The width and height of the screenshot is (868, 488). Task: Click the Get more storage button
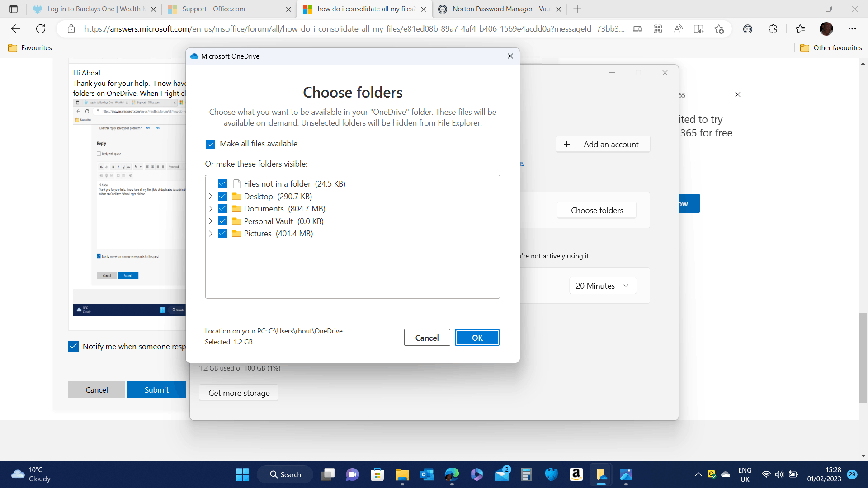(x=239, y=393)
